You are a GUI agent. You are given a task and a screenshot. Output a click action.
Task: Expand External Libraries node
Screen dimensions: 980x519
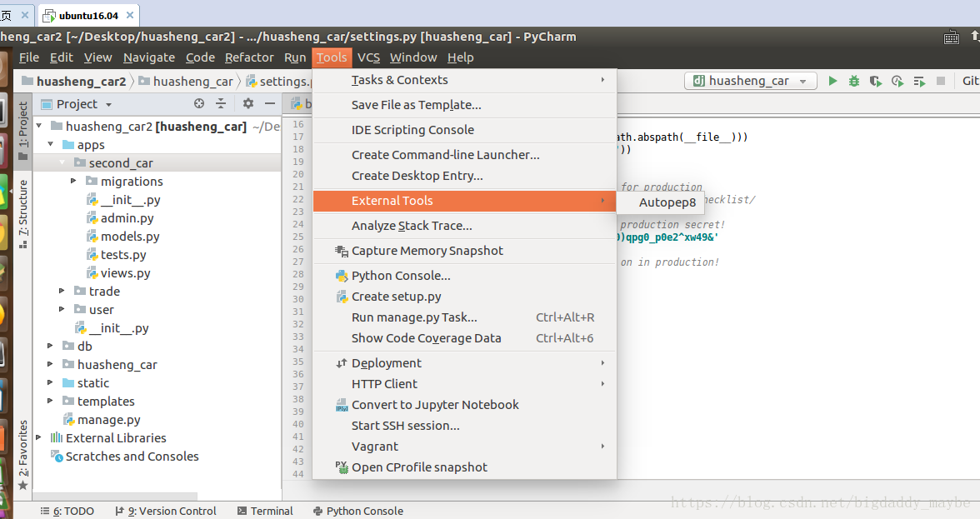point(38,438)
